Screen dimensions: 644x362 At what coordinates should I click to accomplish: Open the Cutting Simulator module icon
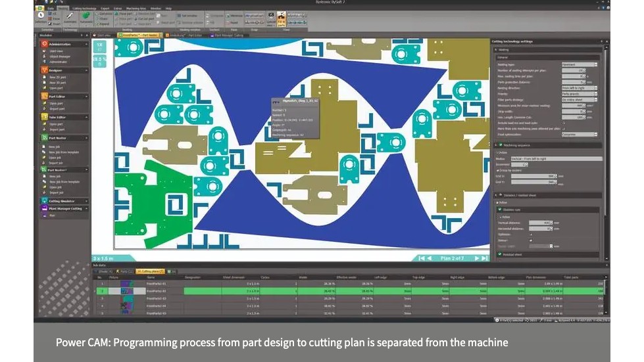[45, 201]
